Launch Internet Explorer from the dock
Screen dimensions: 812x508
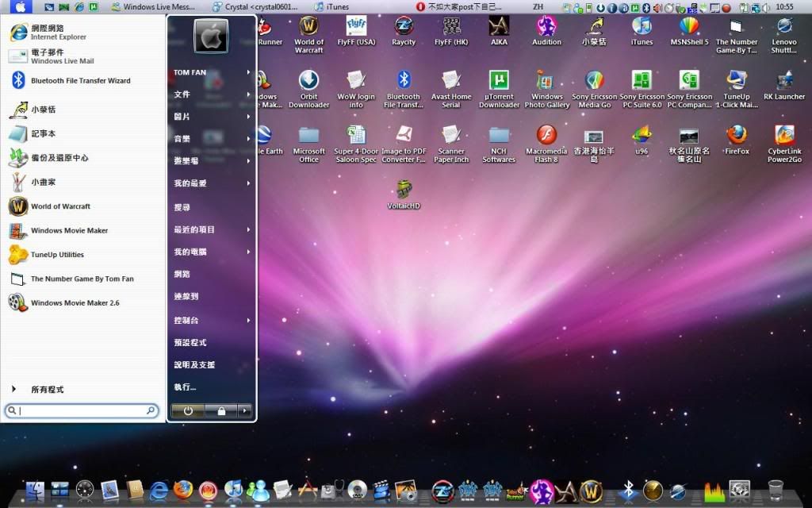click(x=159, y=490)
